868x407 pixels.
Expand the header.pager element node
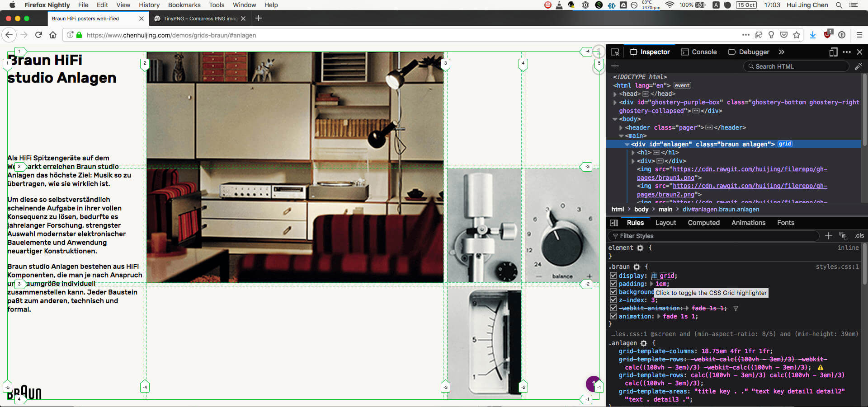coord(621,128)
